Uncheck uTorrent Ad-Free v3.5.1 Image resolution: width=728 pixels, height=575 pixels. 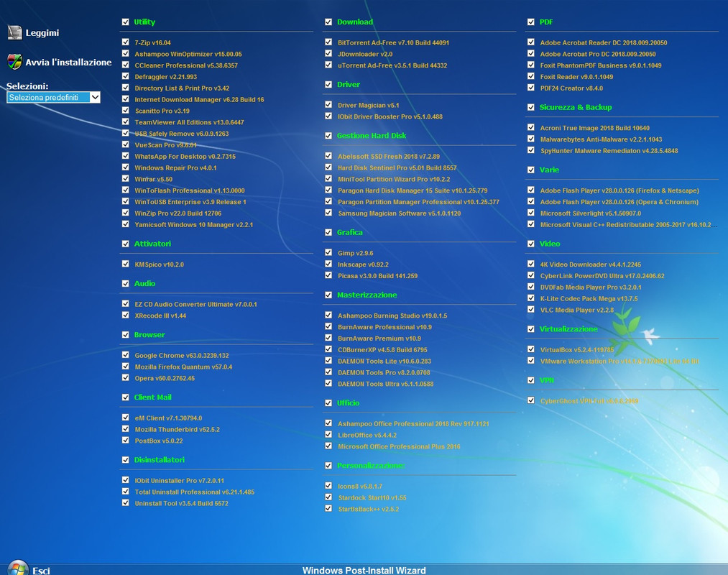coord(328,65)
